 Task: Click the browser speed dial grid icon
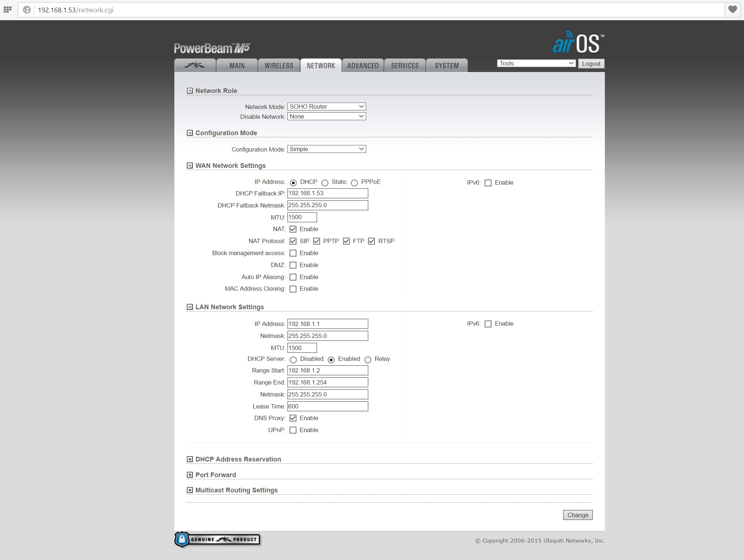click(x=7, y=10)
